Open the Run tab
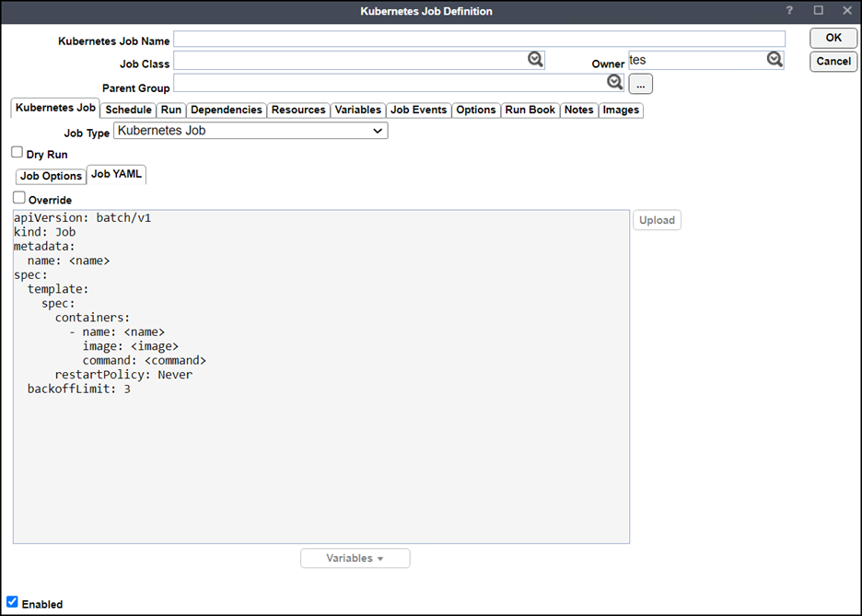Image resolution: width=862 pixels, height=616 pixels. pyautogui.click(x=171, y=110)
